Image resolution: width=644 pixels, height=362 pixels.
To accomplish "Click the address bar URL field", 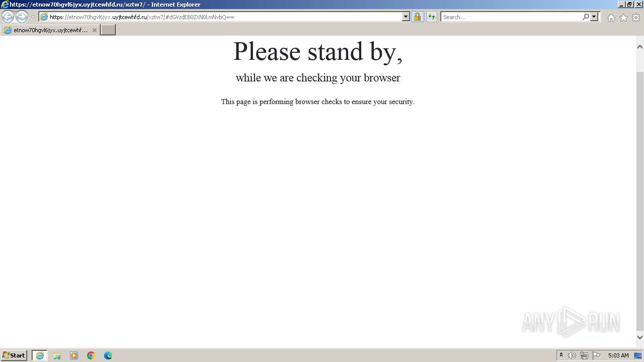I will (x=225, y=17).
